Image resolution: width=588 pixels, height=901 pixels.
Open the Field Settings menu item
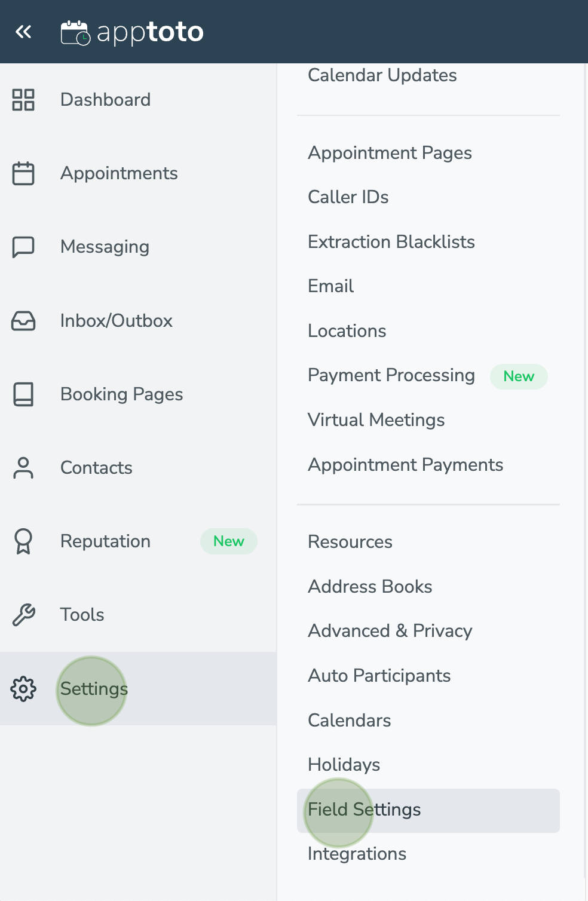point(363,810)
